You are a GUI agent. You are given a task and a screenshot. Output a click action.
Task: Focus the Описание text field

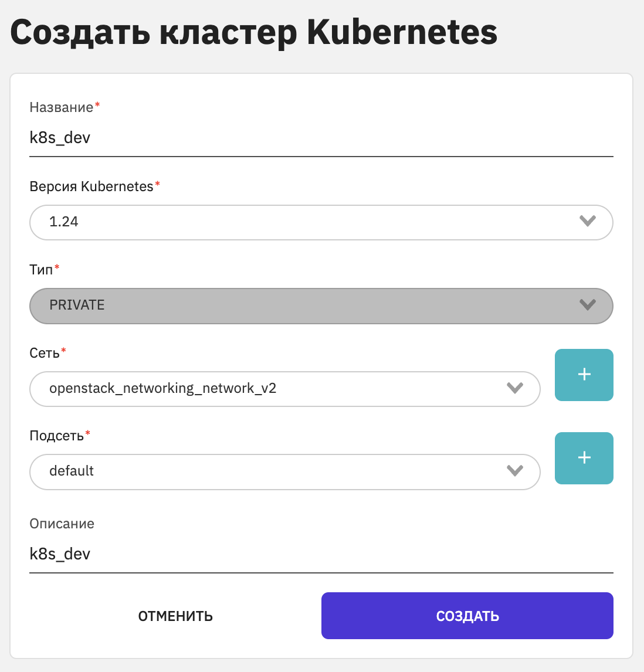321,554
